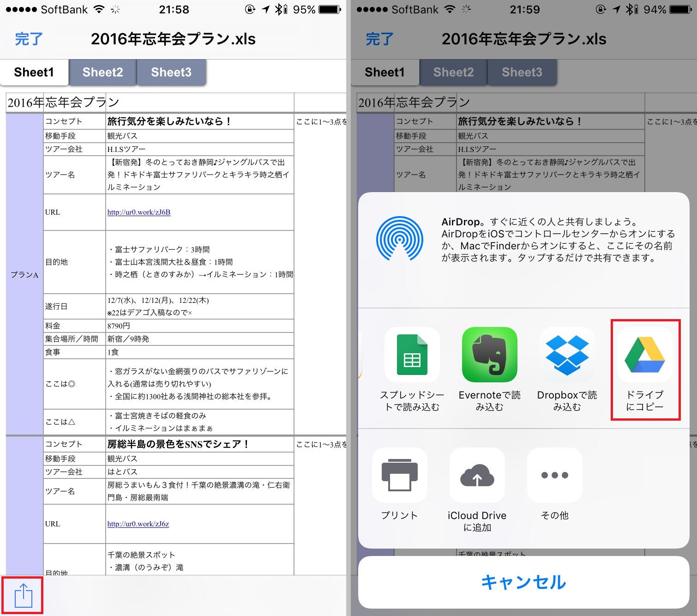The image size is (697, 616).
Task: Select the Sheet1 tab on left screen
Action: (x=34, y=72)
